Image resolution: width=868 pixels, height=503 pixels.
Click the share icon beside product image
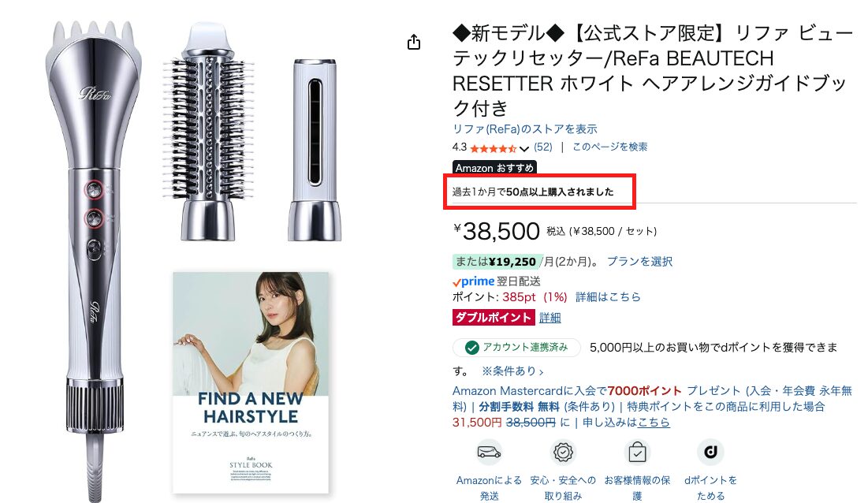pos(414,42)
